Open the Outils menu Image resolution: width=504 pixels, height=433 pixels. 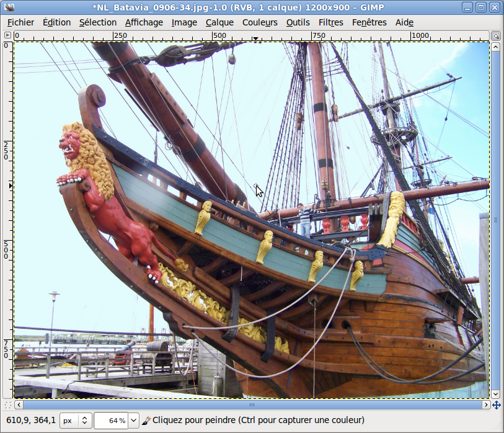click(298, 22)
